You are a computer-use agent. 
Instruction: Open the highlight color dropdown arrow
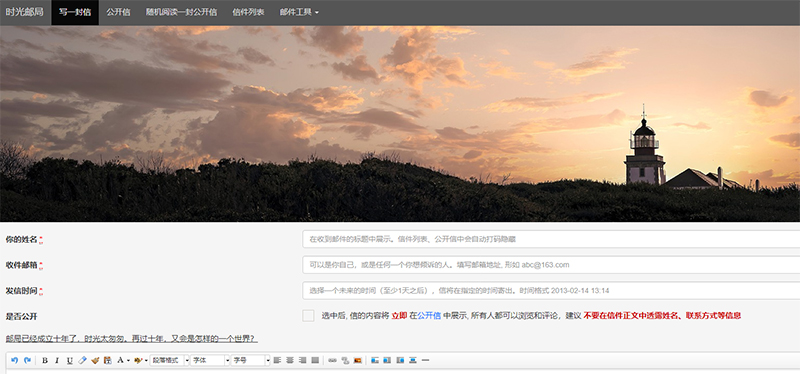click(x=146, y=360)
